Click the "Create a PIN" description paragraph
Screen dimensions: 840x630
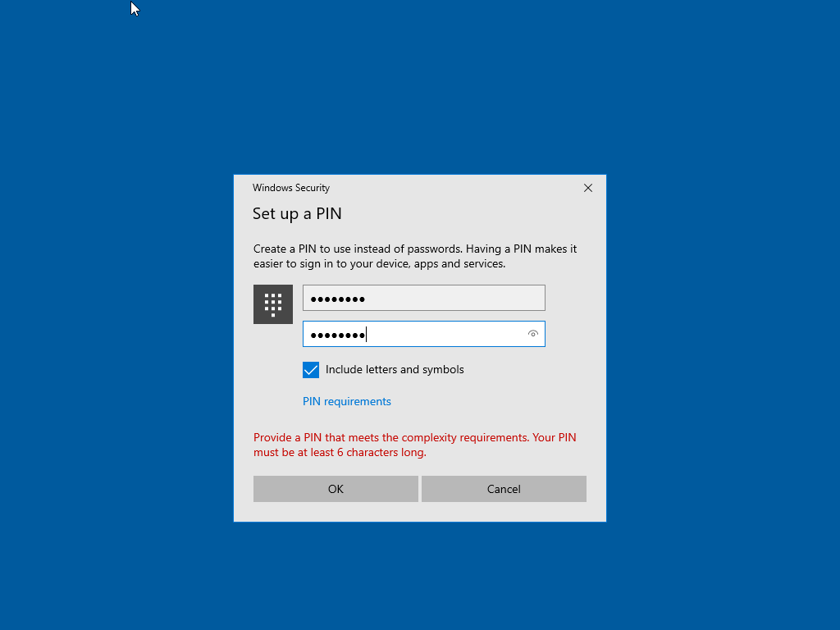(x=415, y=256)
